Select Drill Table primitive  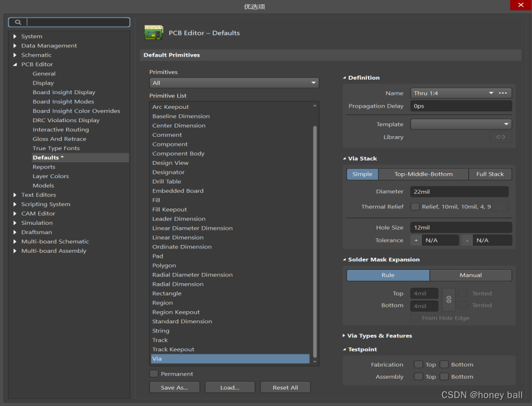[x=230, y=182]
